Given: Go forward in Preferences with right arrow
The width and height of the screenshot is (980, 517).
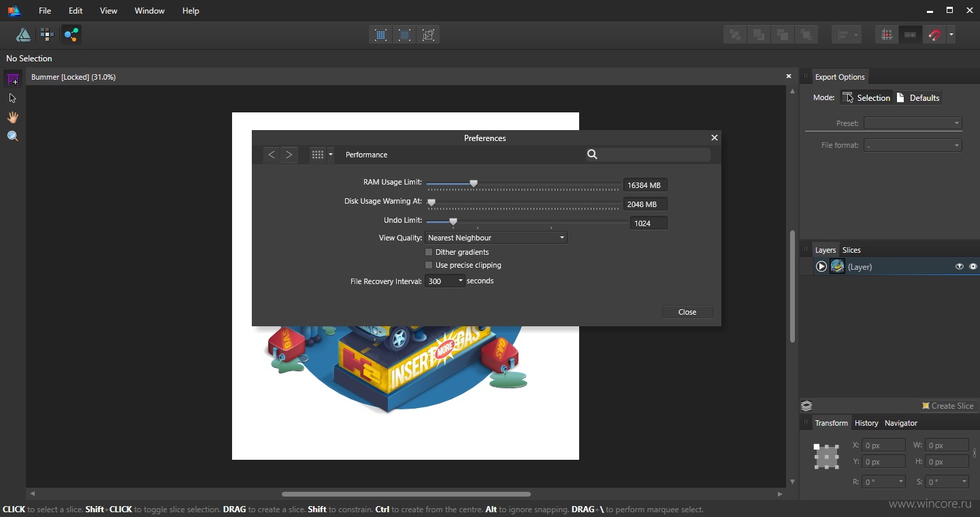Looking at the screenshot, I should pos(289,155).
